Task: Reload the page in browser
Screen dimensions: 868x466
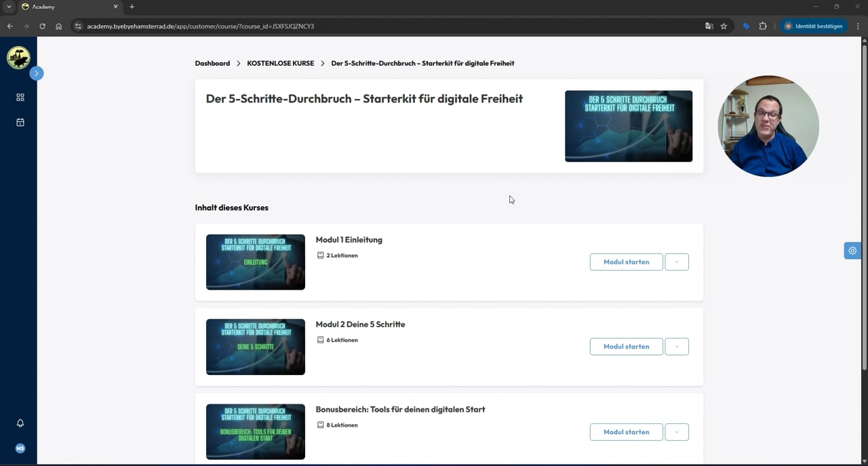Action: coord(42,26)
